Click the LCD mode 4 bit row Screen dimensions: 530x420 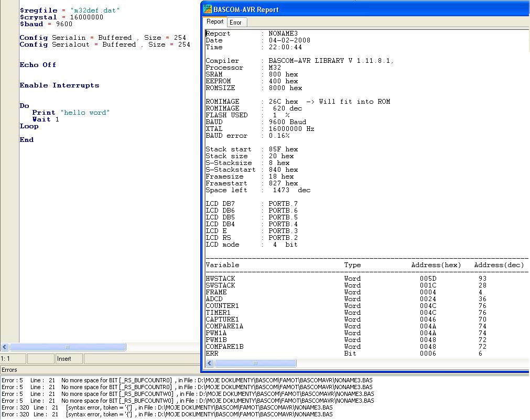(x=252, y=245)
